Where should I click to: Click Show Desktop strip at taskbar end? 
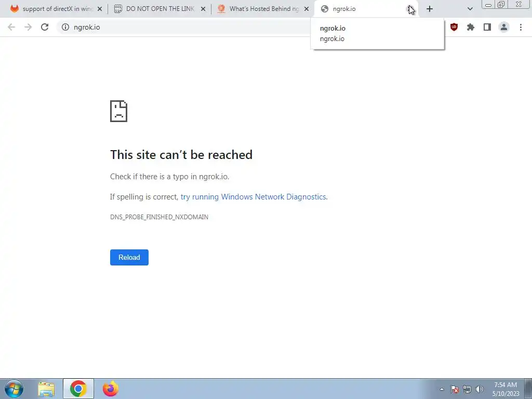point(528,389)
